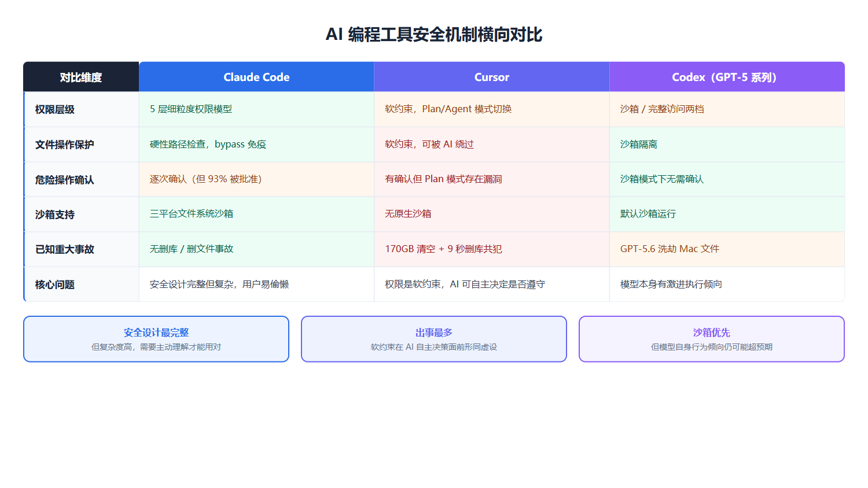Image resolution: width=868 pixels, height=488 pixels.
Task: Click the cell '逐次确认（但 93% 被批准）'
Action: point(256,179)
